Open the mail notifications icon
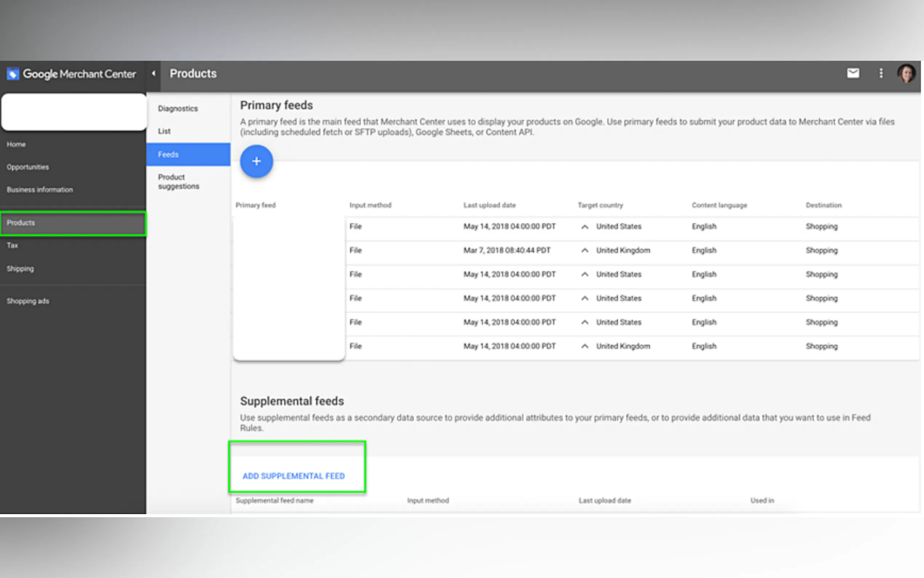 853,73
